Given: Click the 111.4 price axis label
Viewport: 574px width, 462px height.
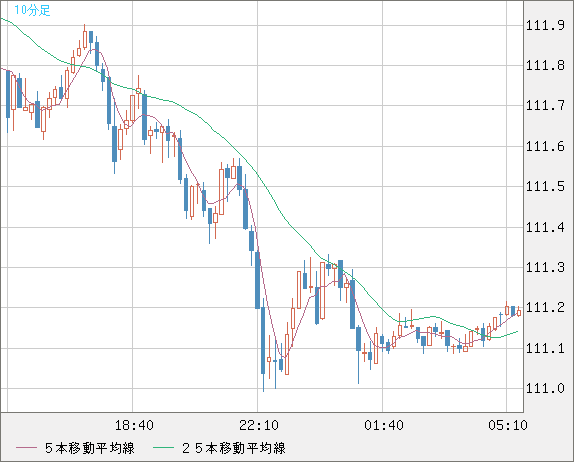Looking at the screenshot, I should tap(545, 227).
